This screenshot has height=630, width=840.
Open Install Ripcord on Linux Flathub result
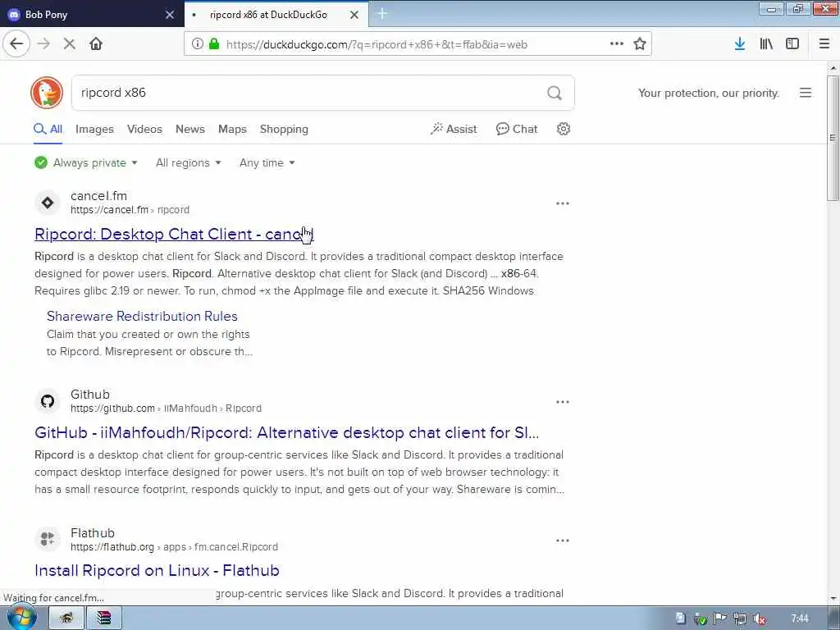click(157, 570)
